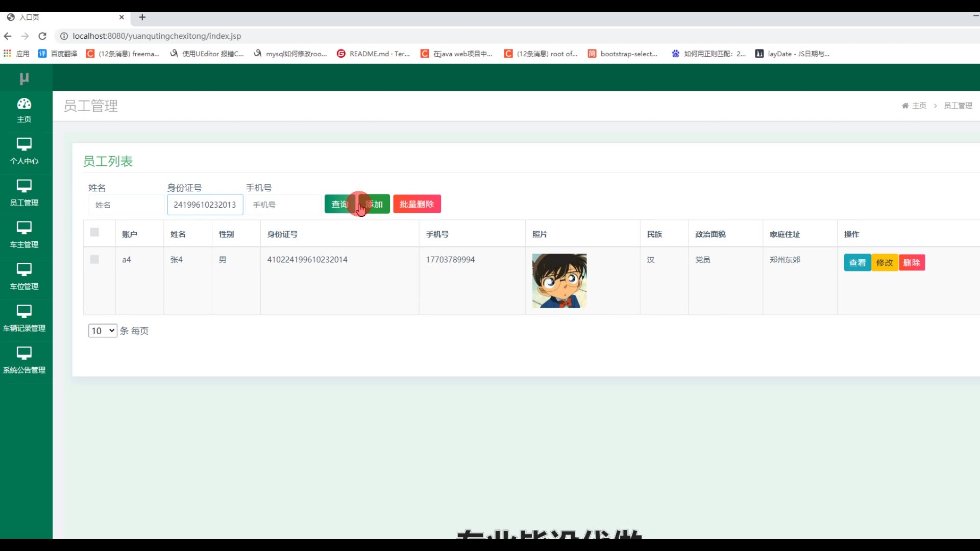
Task: Open 系统公告管理 sidebar icon
Action: click(24, 354)
